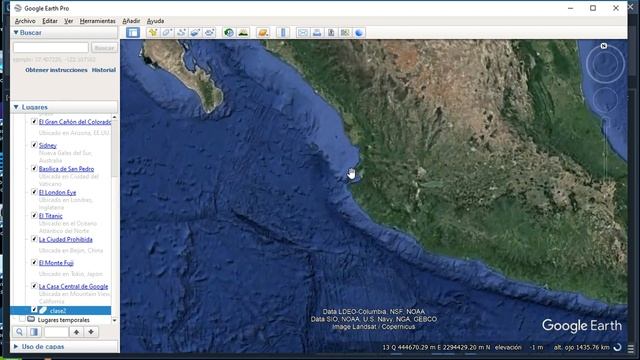Select the Add Path tool
The height and width of the screenshot is (360, 640).
click(x=181, y=33)
